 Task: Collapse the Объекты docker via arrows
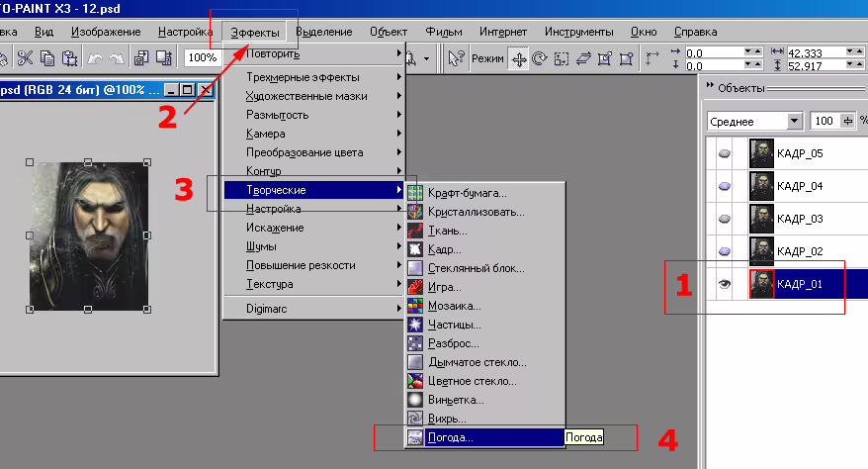point(710,85)
